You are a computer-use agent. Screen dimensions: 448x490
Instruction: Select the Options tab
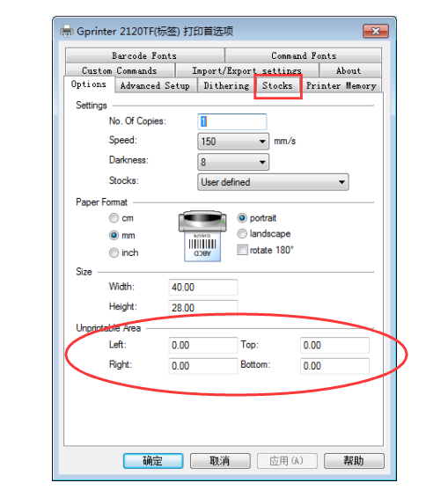pyautogui.click(x=89, y=84)
